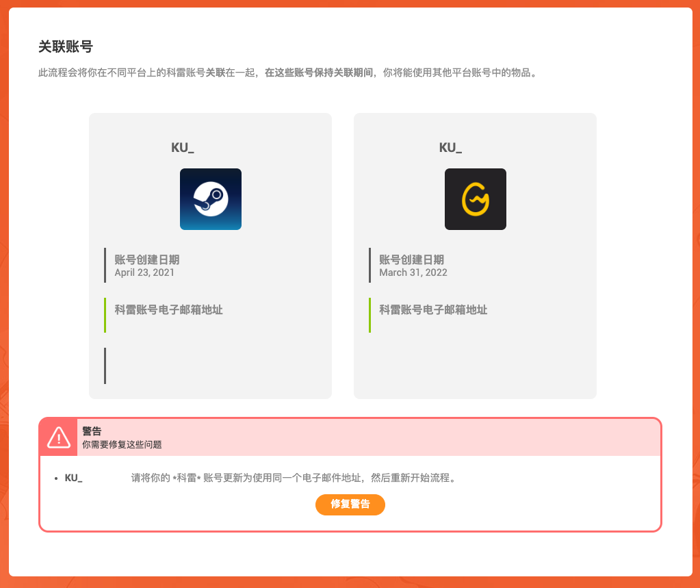Screen dimensions: 700x588
Task: Click the April 23, 2021 creation date
Action: [x=144, y=272]
